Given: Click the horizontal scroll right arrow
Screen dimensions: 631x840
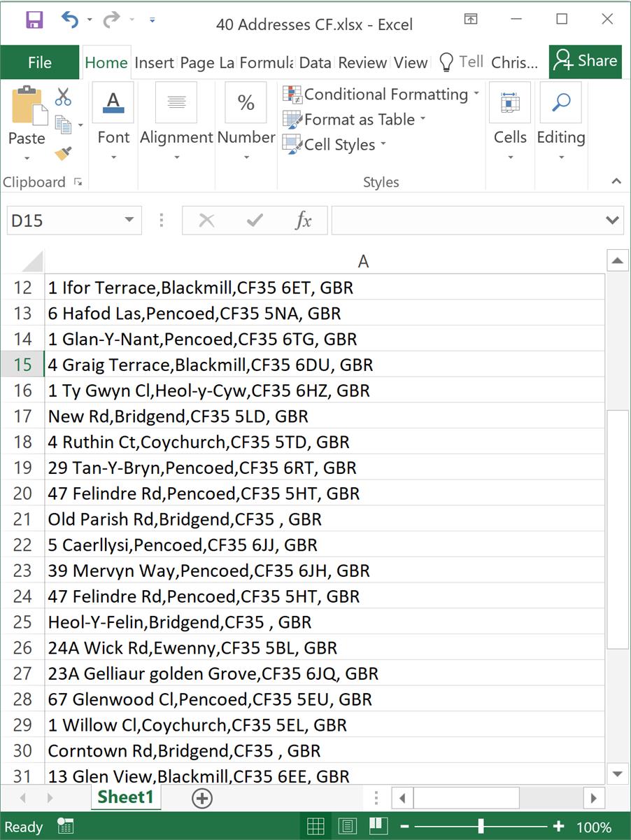Looking at the screenshot, I should click(594, 798).
